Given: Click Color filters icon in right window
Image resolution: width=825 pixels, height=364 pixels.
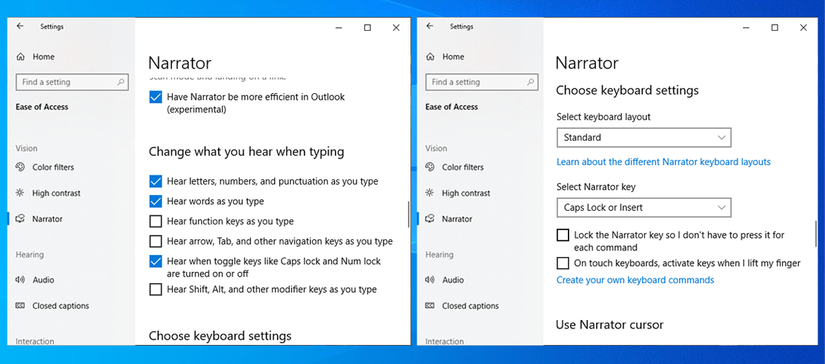Looking at the screenshot, I should point(430,167).
